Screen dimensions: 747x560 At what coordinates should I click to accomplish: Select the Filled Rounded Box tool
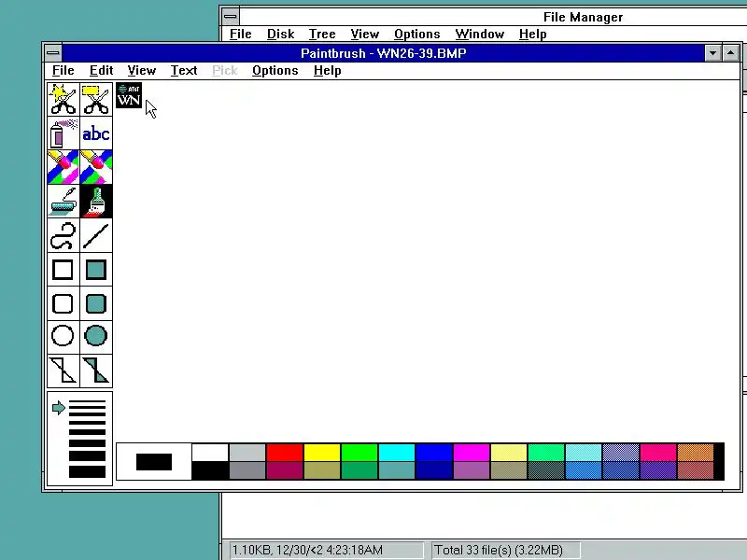[96, 303]
